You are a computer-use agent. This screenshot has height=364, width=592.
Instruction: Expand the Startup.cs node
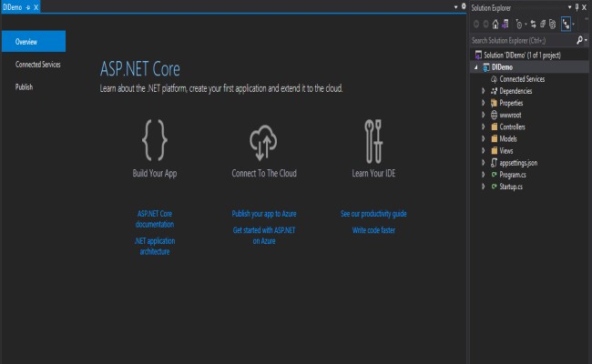484,187
